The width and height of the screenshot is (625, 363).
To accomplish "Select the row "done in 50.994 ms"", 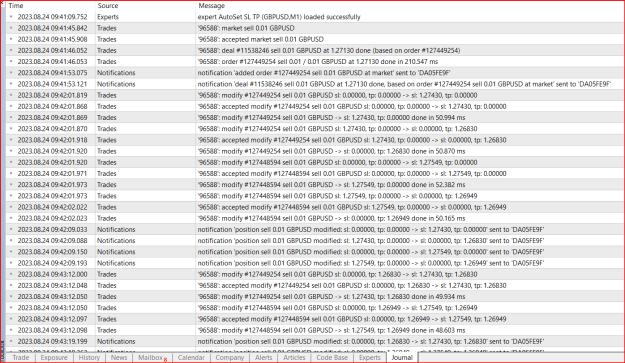I will [x=315, y=118].
